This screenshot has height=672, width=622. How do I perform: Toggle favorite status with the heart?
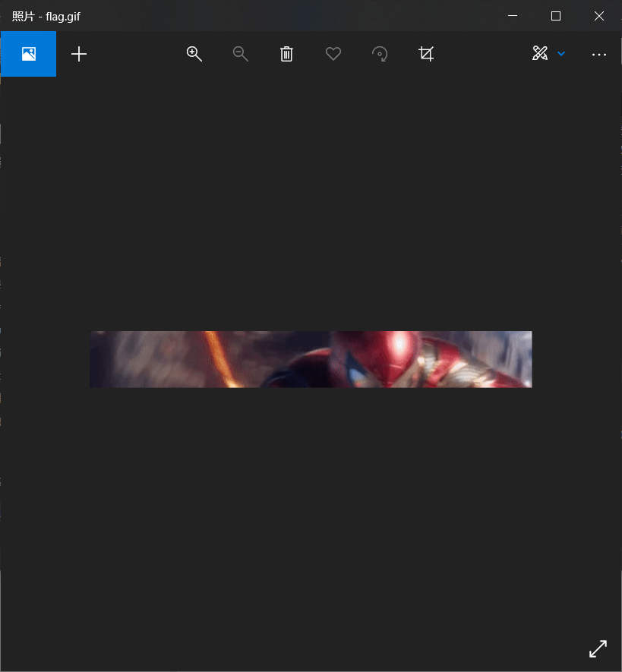pyautogui.click(x=333, y=54)
